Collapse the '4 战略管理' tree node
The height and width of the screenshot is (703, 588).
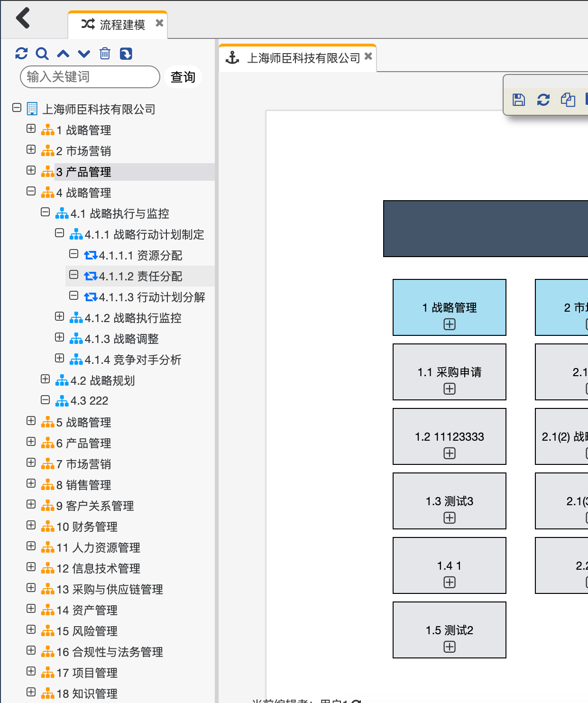coord(31,192)
